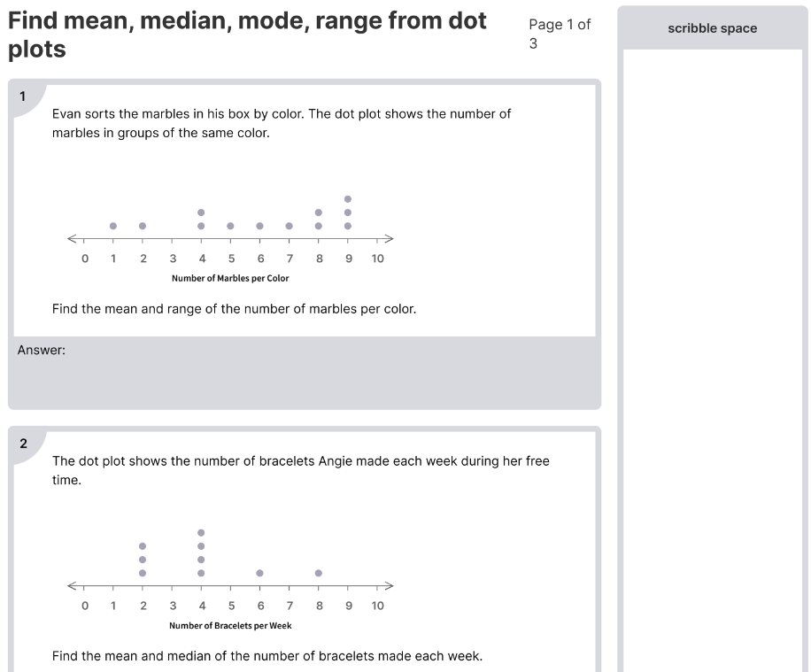The height and width of the screenshot is (672, 811).
Task: Select the topmost dot above 4 in bracelets plot
Action: tap(201, 532)
